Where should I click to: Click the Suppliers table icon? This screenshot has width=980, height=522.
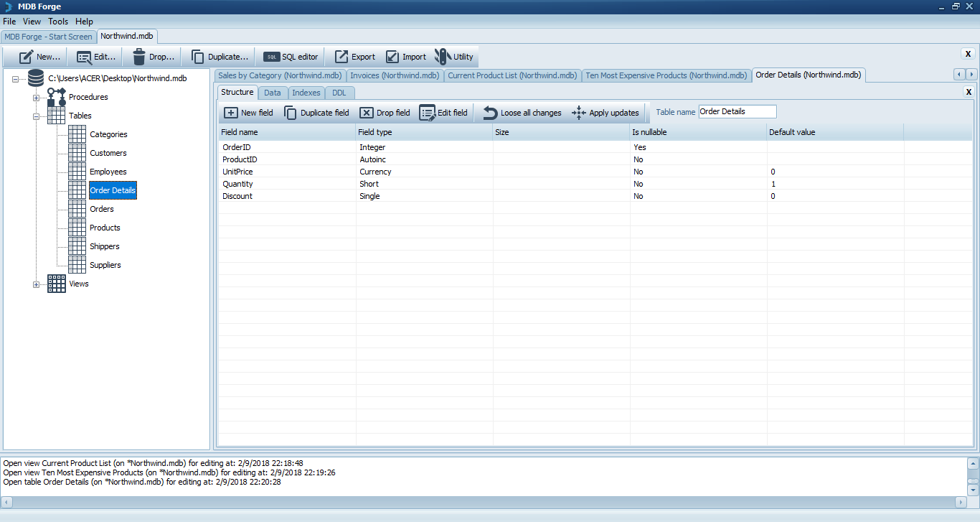tap(77, 265)
